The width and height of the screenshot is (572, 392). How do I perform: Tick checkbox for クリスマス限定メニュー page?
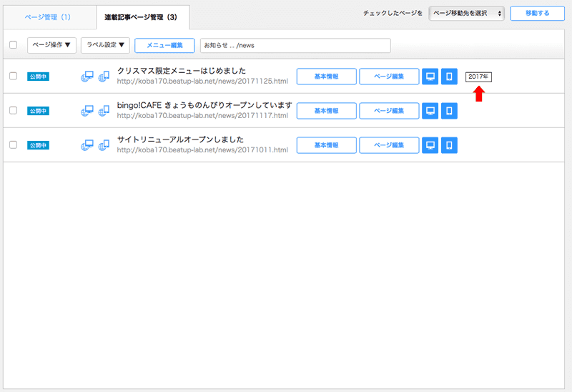tap(13, 77)
